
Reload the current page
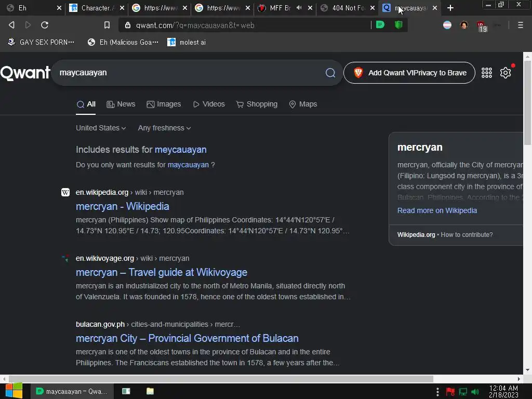coord(45,25)
